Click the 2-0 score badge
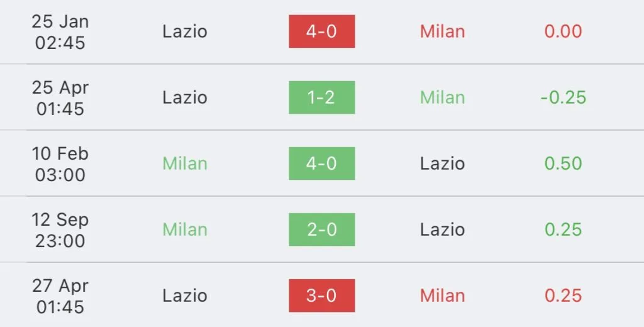Viewport: 644px width, 327px height. pyautogui.click(x=321, y=230)
